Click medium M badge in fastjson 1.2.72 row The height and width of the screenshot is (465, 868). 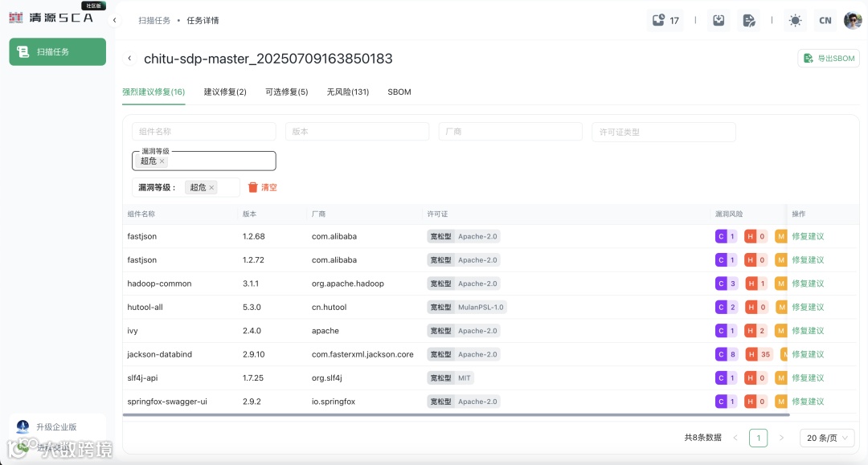(x=780, y=260)
